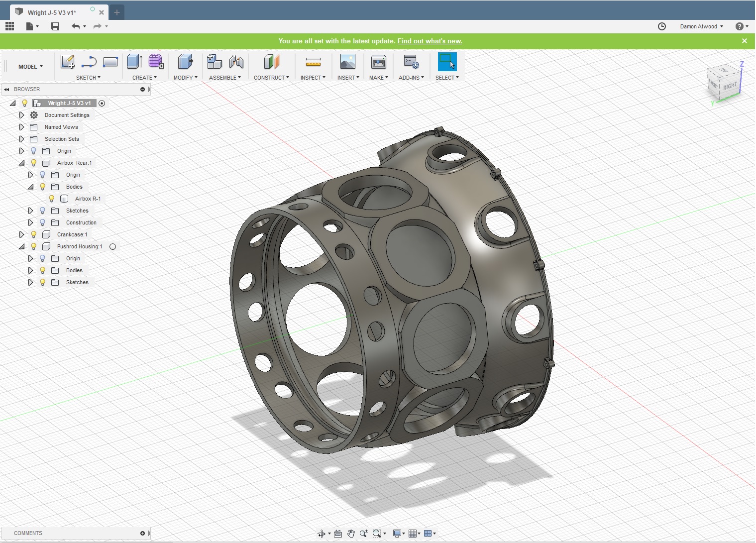Viewport: 756px width, 543px height.
Task: Toggle visibility of Wright J-5 V3 v1 root
Action: pos(24,103)
